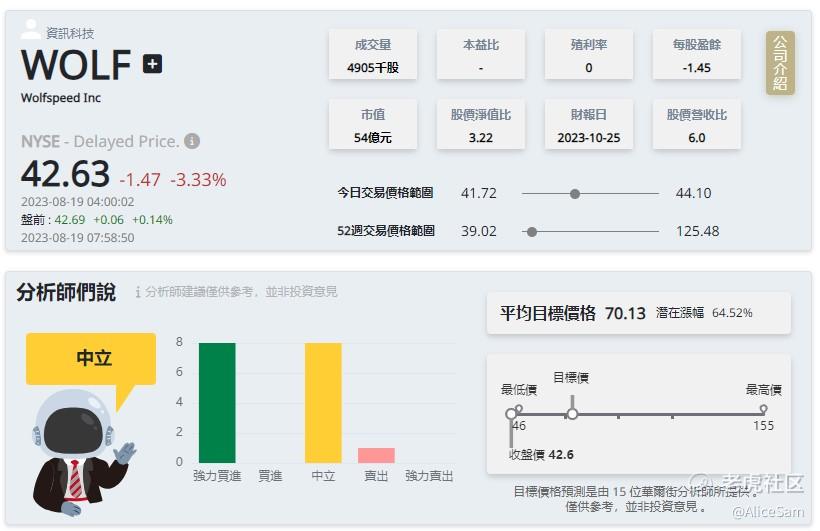
Task: Select the 財報日 stat card
Action: pos(589,125)
